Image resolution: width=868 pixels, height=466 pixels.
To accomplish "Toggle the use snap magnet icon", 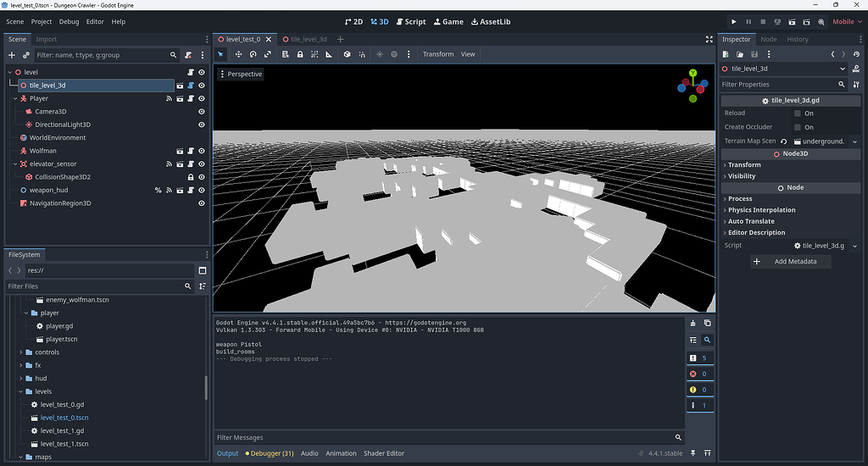I will [361, 54].
